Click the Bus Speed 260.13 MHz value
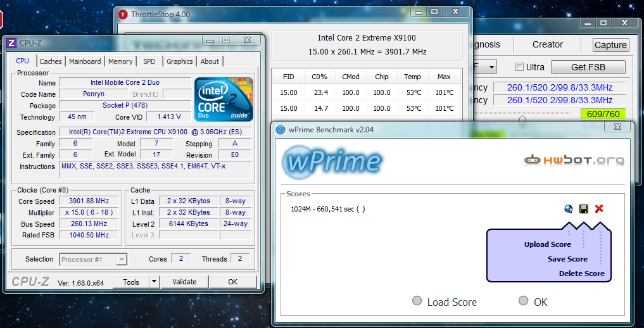The height and width of the screenshot is (328, 644). [89, 224]
